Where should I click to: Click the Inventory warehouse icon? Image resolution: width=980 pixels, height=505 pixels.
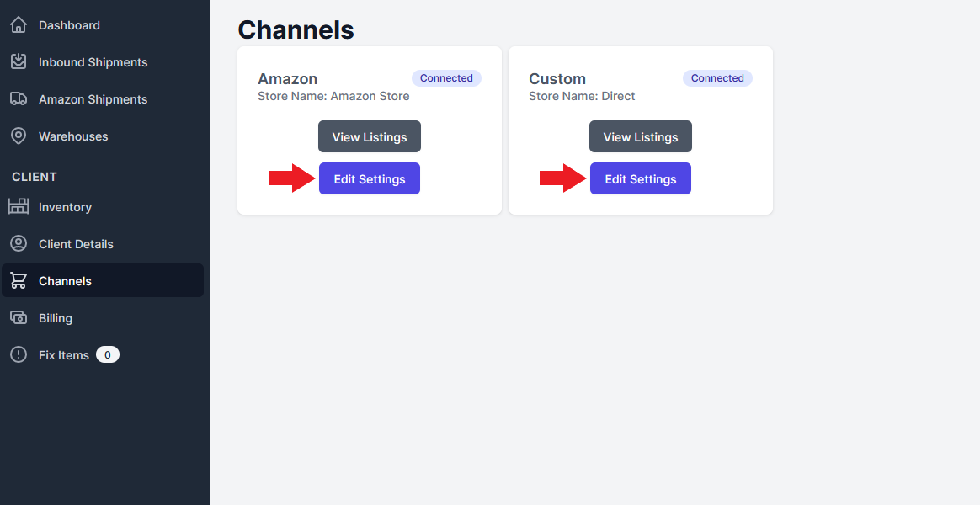click(x=19, y=206)
